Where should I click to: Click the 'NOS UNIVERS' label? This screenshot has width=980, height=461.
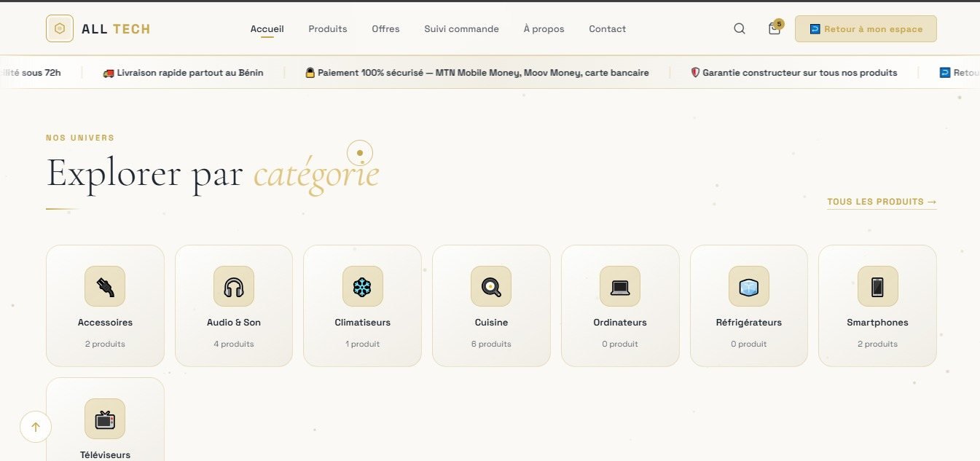pos(80,138)
